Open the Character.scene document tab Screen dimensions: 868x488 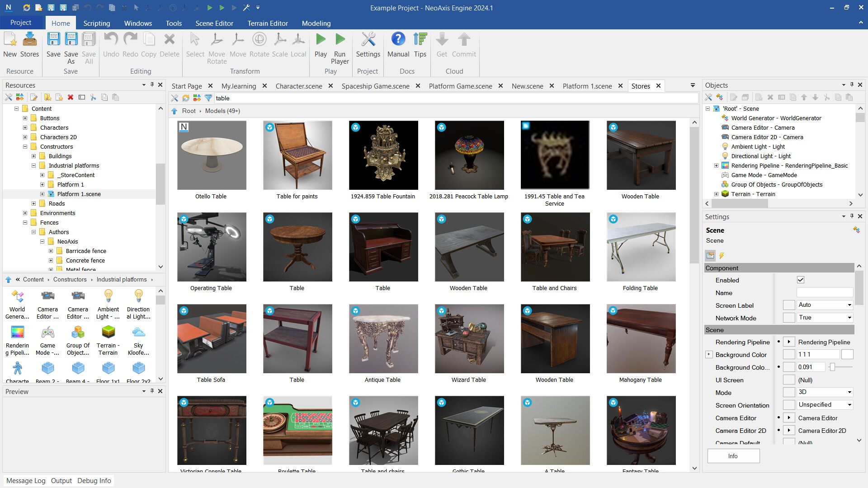[298, 86]
